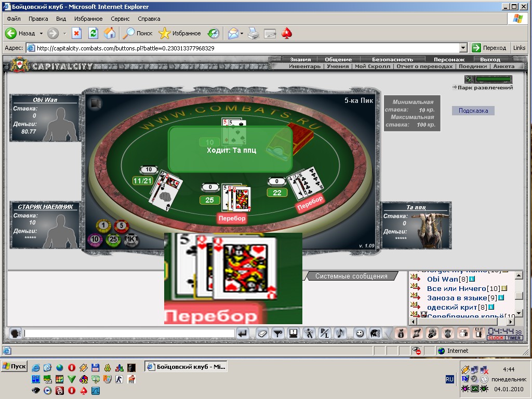This screenshot has height=399, width=532.
Task: Go to the Home page icon
Action: pos(110,33)
